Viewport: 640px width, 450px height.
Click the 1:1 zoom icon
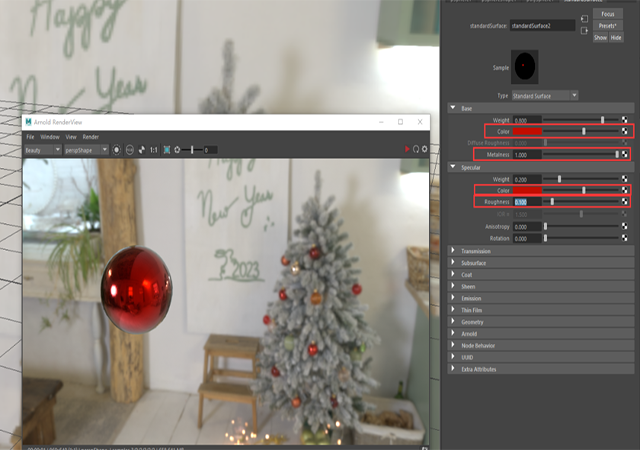(x=153, y=150)
